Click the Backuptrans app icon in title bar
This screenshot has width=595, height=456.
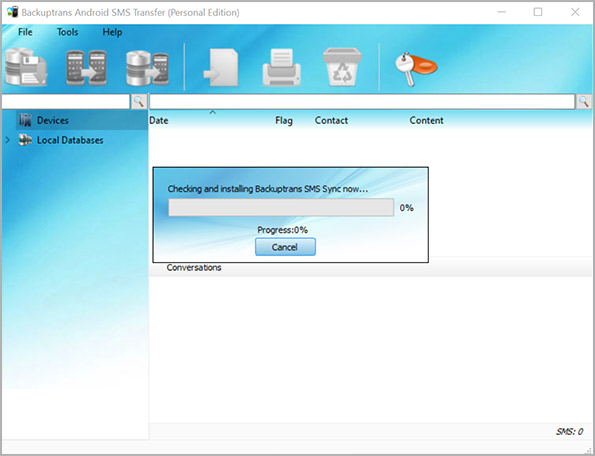tap(13, 12)
